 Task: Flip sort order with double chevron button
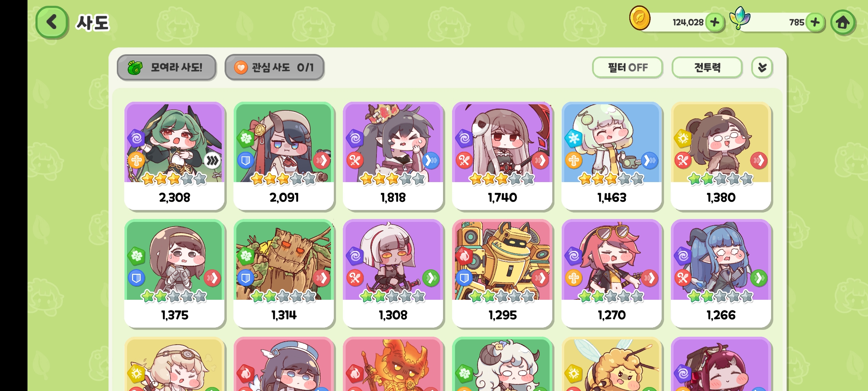tap(762, 67)
